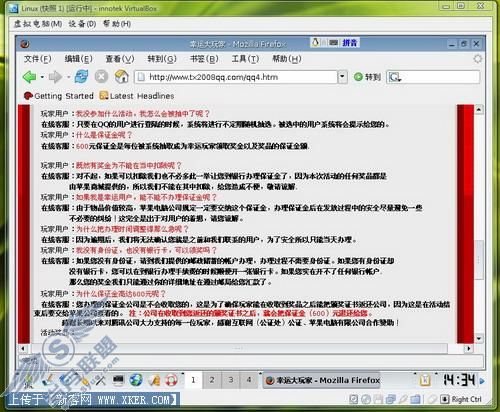The width and height of the screenshot is (500, 412).
Task: Open the 查看(V) menu
Action: [120, 59]
